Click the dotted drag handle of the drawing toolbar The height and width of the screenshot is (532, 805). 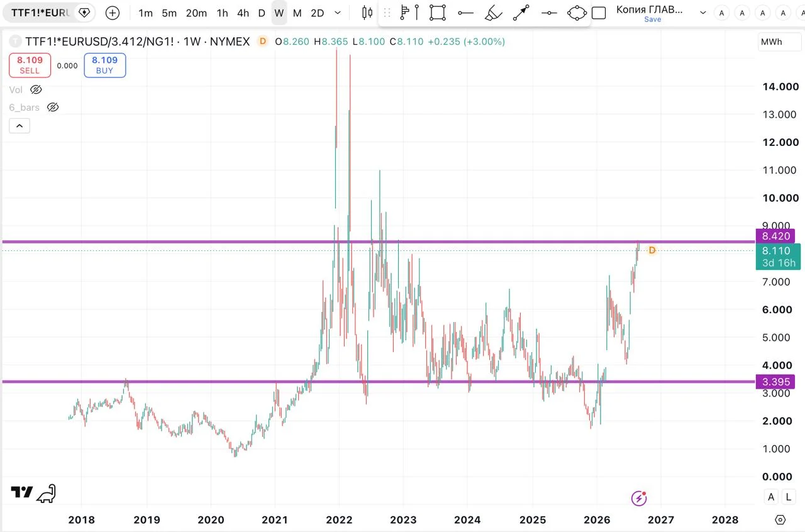click(x=387, y=13)
